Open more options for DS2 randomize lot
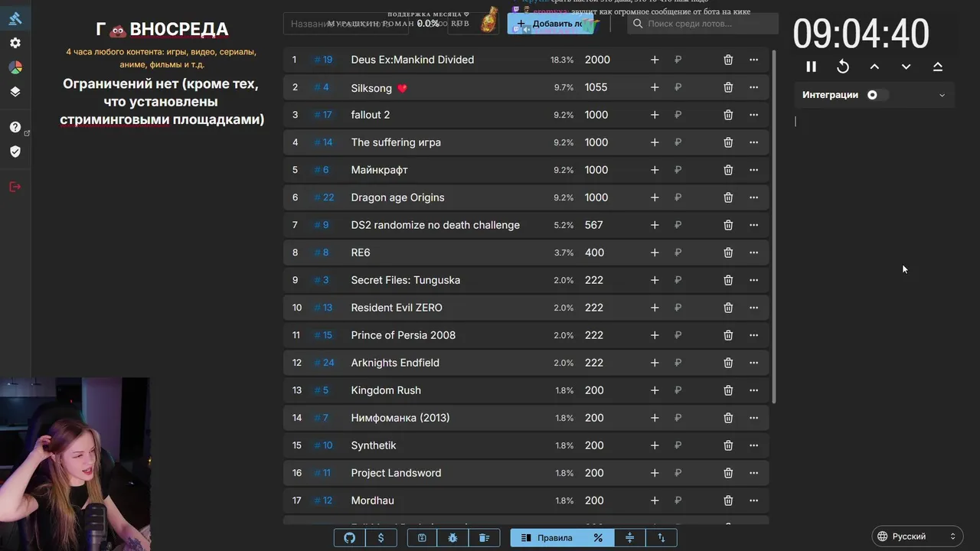Viewport: 980px width, 551px height. tap(754, 225)
